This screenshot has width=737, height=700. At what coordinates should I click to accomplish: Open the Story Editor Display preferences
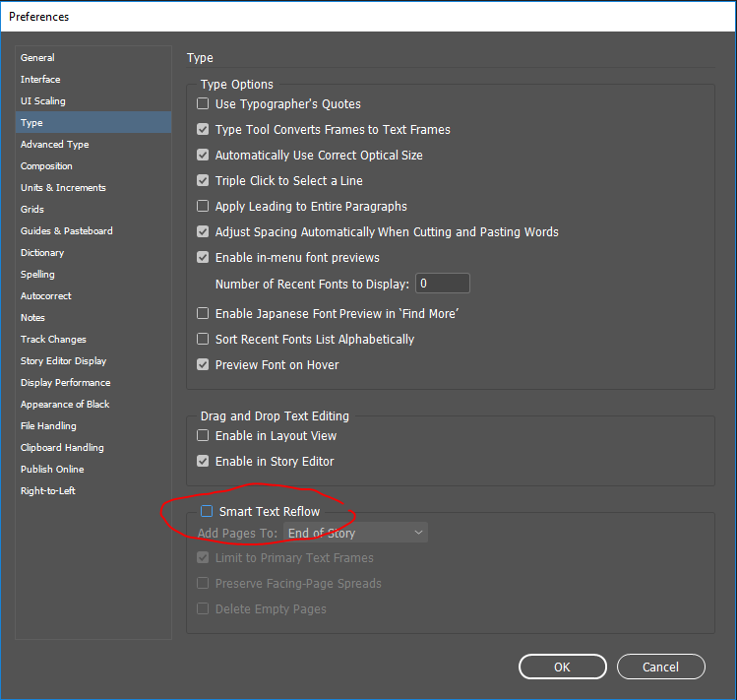coord(63,361)
